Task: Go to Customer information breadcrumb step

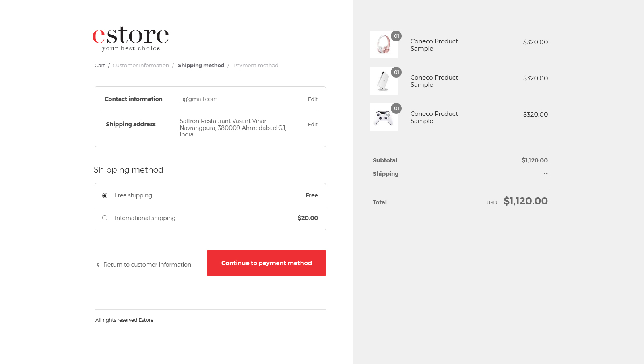Action: [x=141, y=66]
